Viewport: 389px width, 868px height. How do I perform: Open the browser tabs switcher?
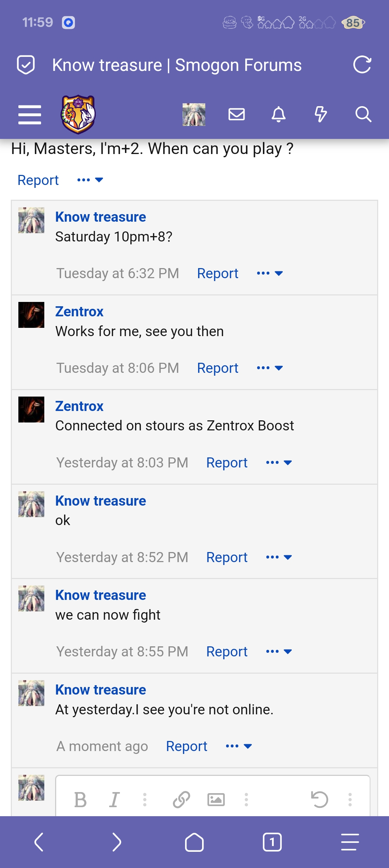pos(272,842)
